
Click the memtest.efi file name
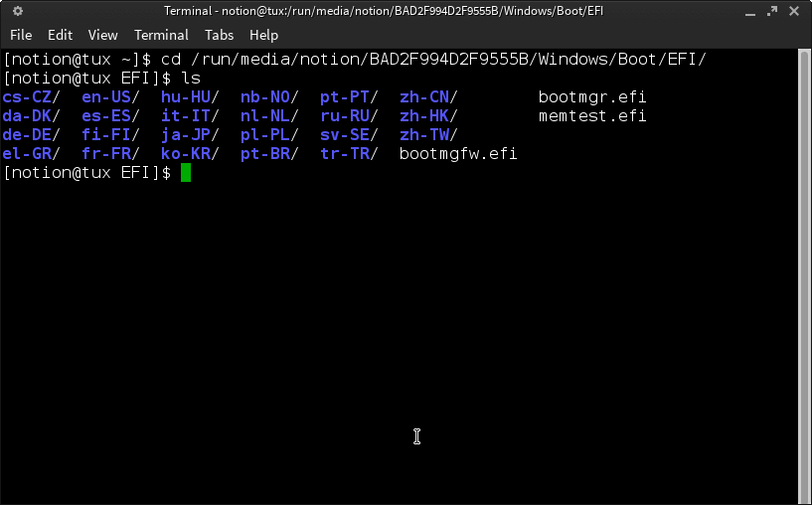point(592,116)
